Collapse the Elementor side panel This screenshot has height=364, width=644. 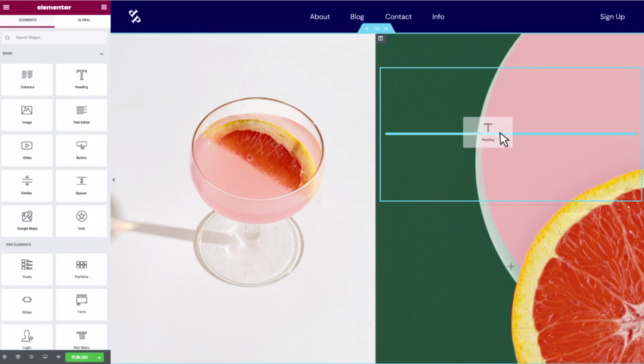point(114,180)
